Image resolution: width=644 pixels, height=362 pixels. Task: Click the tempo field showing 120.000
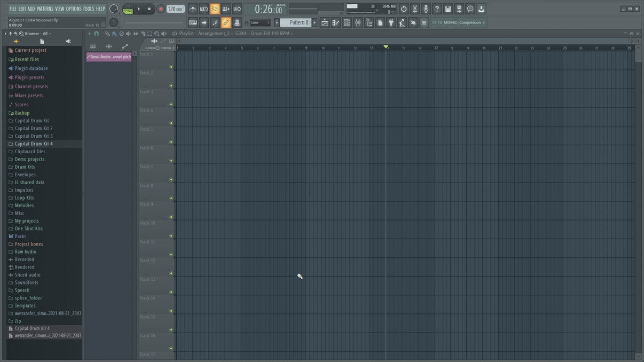click(x=176, y=9)
